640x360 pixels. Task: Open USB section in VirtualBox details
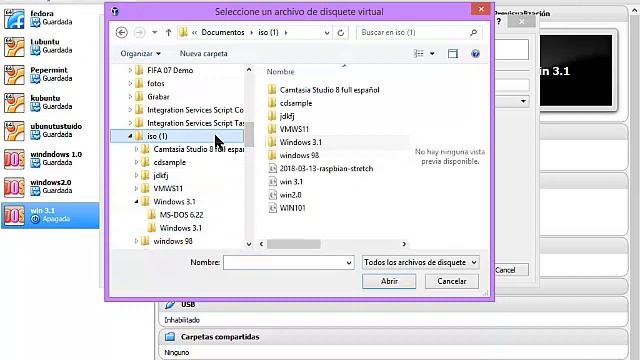[188, 304]
